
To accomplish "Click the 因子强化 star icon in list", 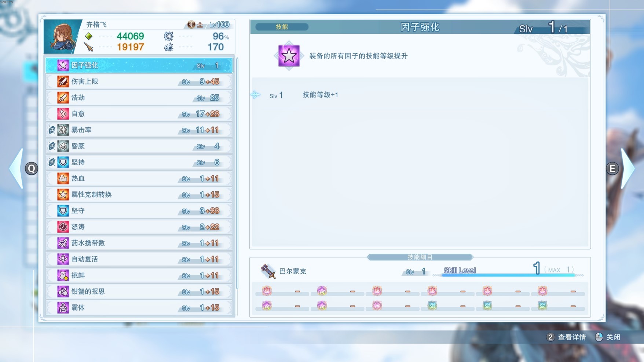I will pyautogui.click(x=63, y=65).
